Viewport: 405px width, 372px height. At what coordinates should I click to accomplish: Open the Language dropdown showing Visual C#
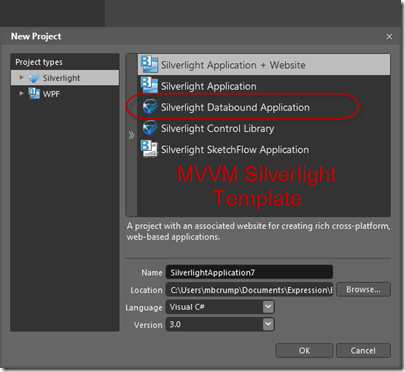(220, 307)
